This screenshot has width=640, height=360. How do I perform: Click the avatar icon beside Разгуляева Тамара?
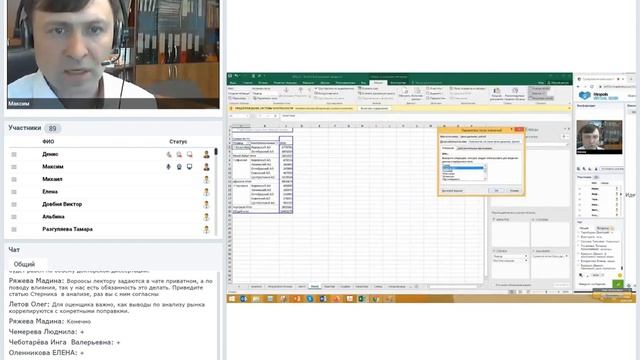click(207, 229)
